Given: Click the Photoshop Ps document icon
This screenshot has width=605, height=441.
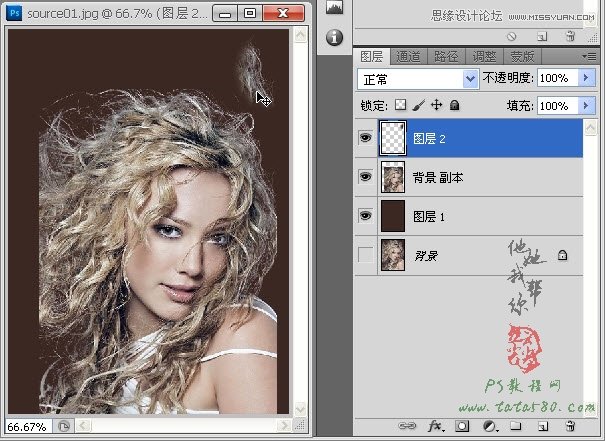Looking at the screenshot, I should click(x=14, y=13).
